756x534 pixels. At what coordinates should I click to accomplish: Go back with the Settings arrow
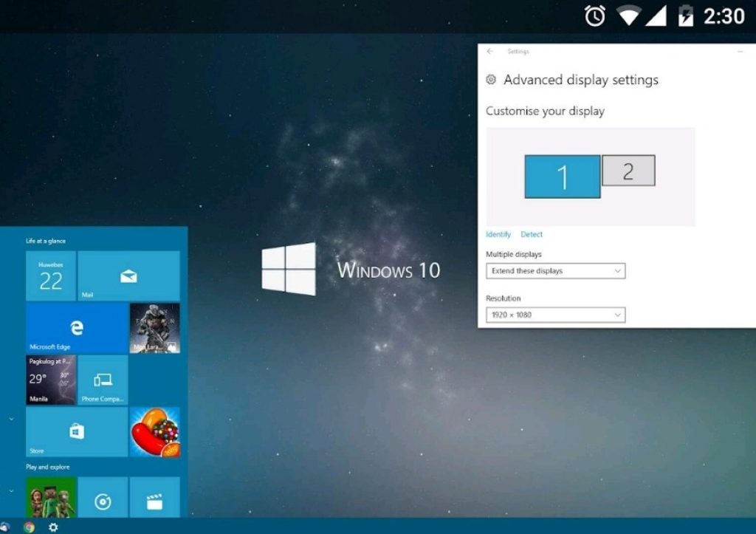tap(489, 51)
